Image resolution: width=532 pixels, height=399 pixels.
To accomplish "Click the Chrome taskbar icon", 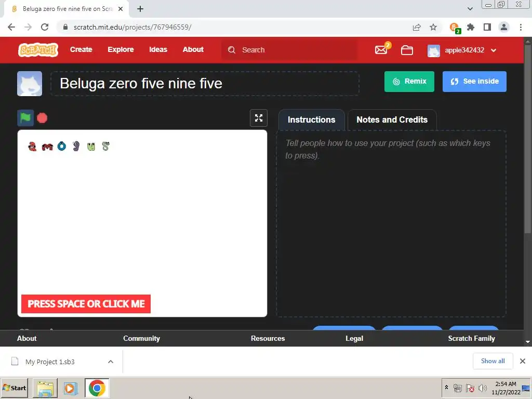I will click(97, 388).
